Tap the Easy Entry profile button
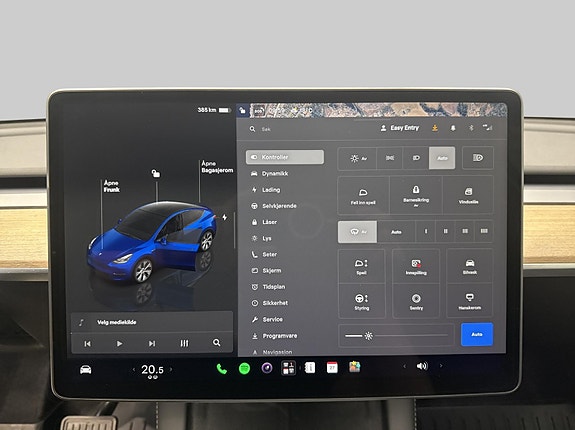 pyautogui.click(x=400, y=128)
